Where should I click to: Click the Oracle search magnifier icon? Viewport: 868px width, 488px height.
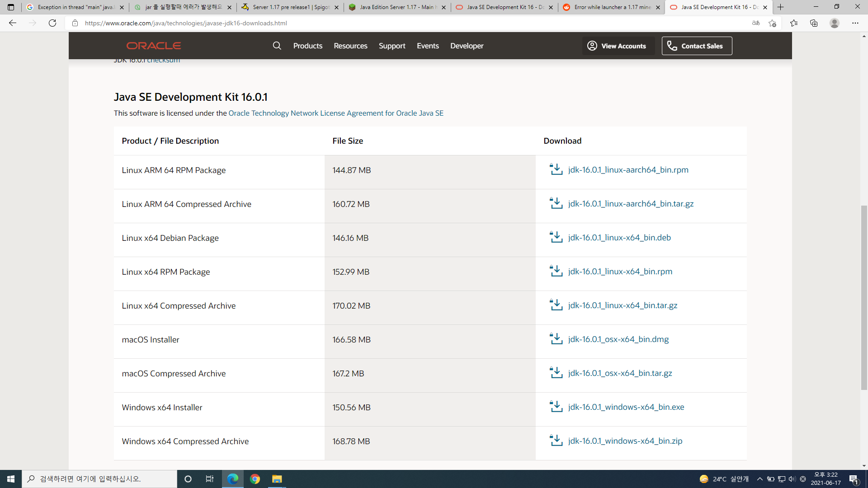tap(277, 46)
